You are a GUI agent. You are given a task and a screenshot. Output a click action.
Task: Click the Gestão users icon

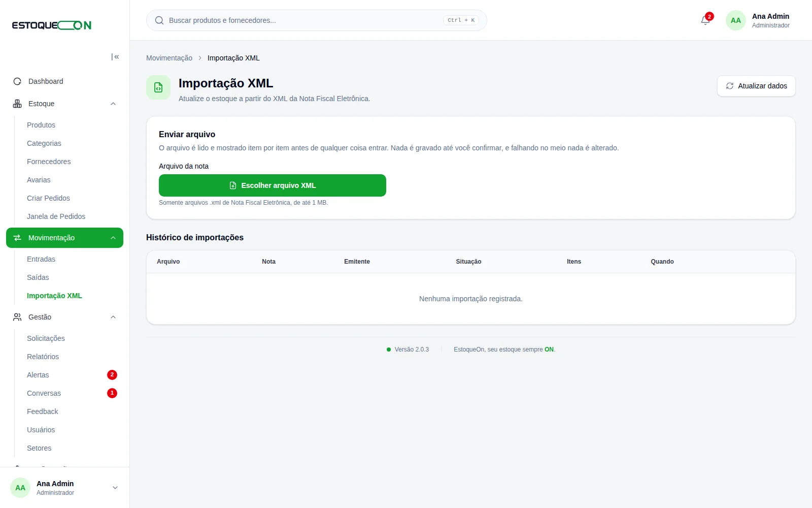click(x=17, y=317)
